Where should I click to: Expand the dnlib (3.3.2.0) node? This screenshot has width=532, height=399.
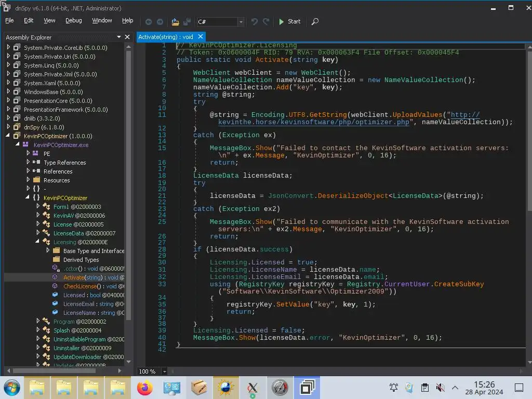pyautogui.click(x=8, y=118)
